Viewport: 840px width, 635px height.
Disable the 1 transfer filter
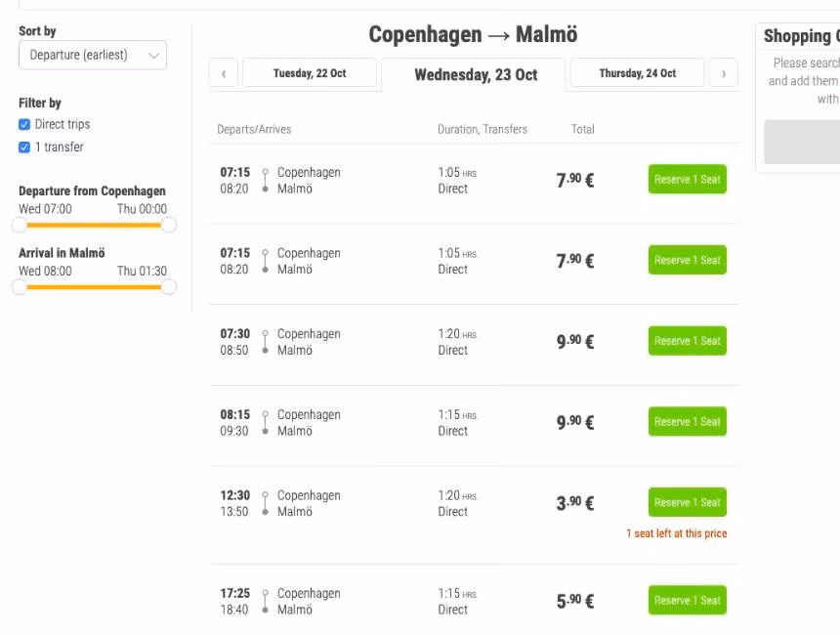23,147
